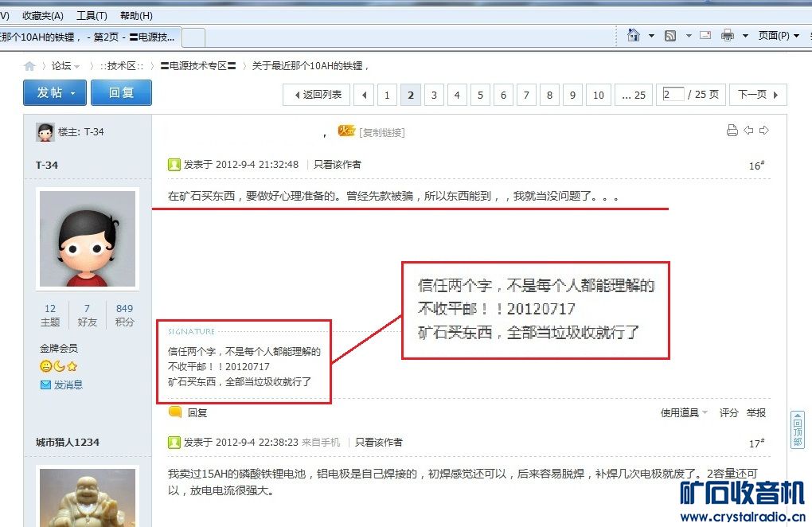Go to page 7
The image size is (812, 527).
tap(526, 95)
